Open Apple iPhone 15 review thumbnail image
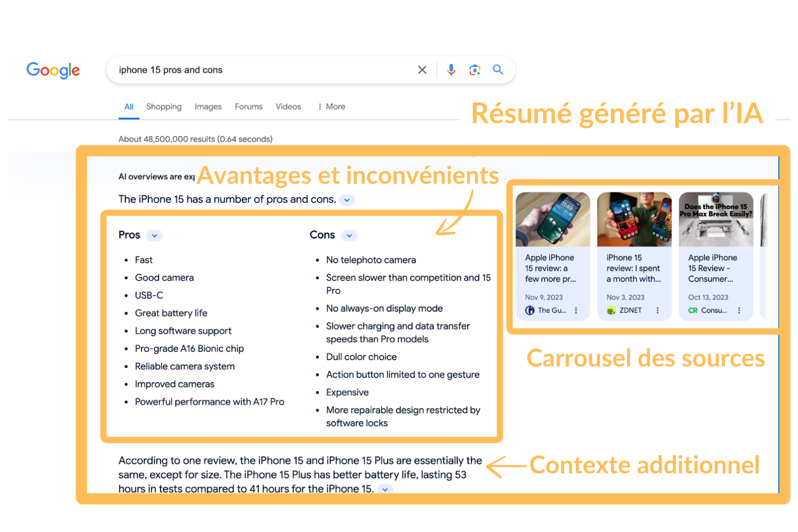Screen dimensions: 798x532 coord(553,219)
